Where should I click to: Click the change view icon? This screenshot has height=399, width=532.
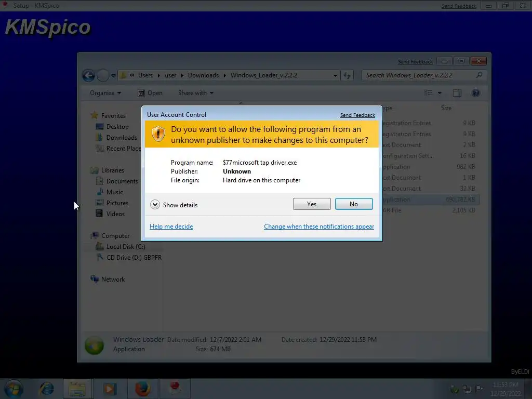(429, 93)
